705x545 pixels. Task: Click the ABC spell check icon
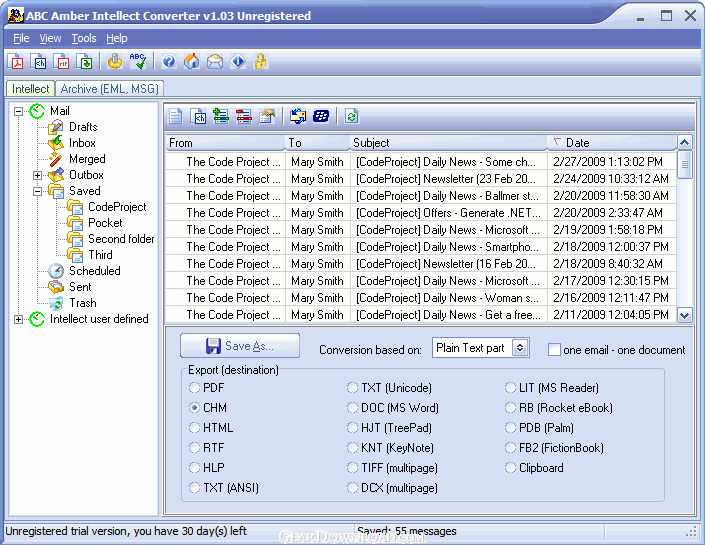point(138,61)
